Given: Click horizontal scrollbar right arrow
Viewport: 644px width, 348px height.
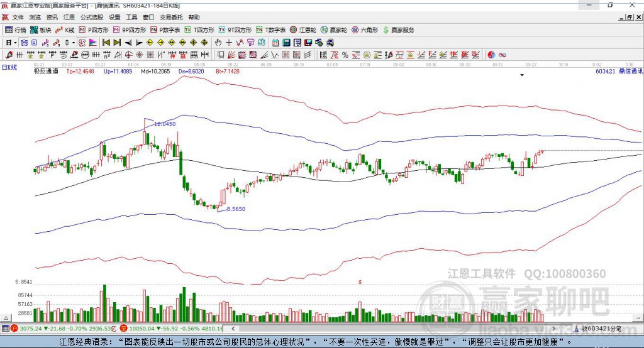Looking at the screenshot, I should click(x=553, y=329).
